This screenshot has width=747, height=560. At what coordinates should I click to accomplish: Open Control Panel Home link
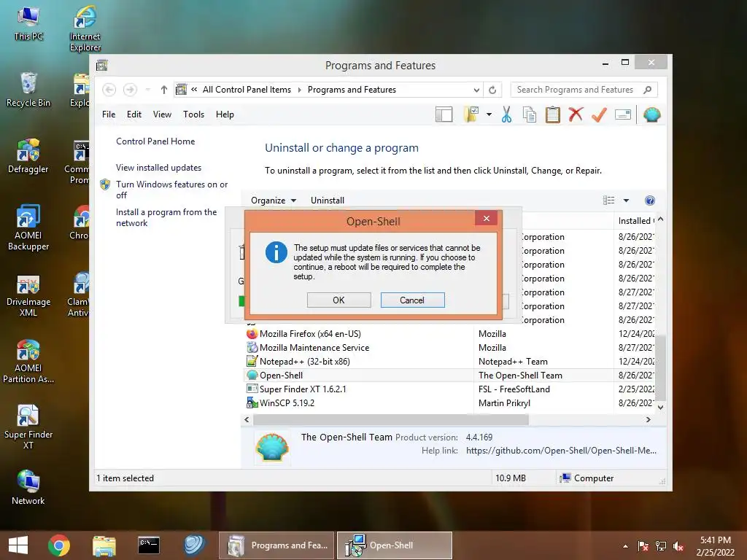pos(155,141)
